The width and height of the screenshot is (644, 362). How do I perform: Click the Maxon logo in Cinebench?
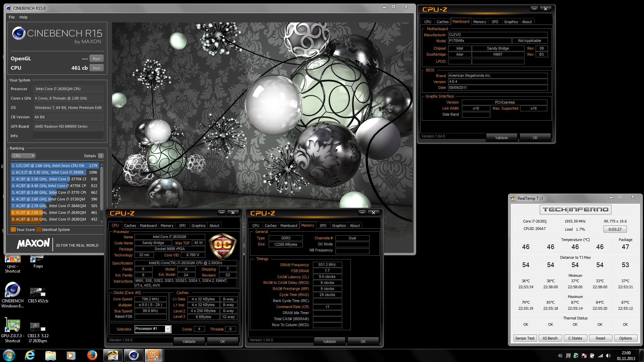[33, 244]
